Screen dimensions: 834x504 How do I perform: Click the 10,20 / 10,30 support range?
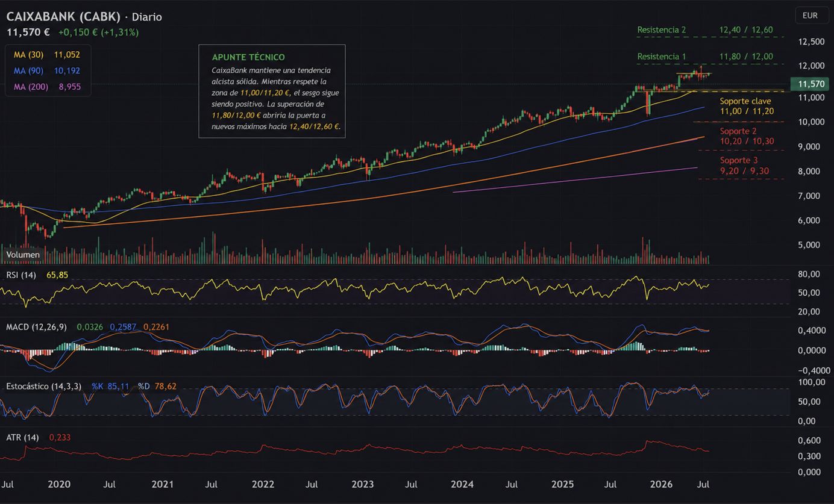[x=747, y=142]
